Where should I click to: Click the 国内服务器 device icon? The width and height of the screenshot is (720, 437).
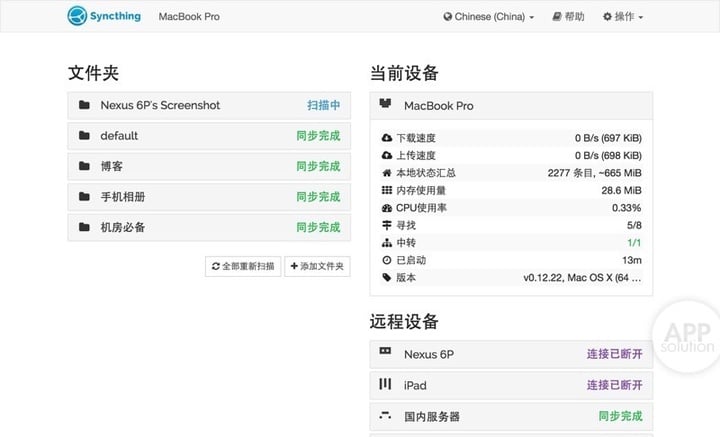pyautogui.click(x=385, y=415)
